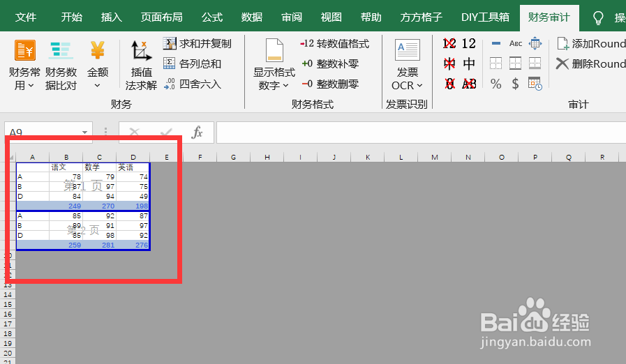626x364 pixels.
Task: Switch to 页面布局 tab
Action: click(161, 17)
